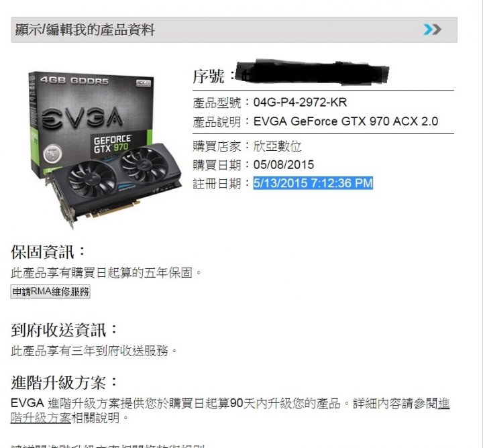Click the retailer name 欣亞數位
The height and width of the screenshot is (448, 483).
click(x=277, y=146)
